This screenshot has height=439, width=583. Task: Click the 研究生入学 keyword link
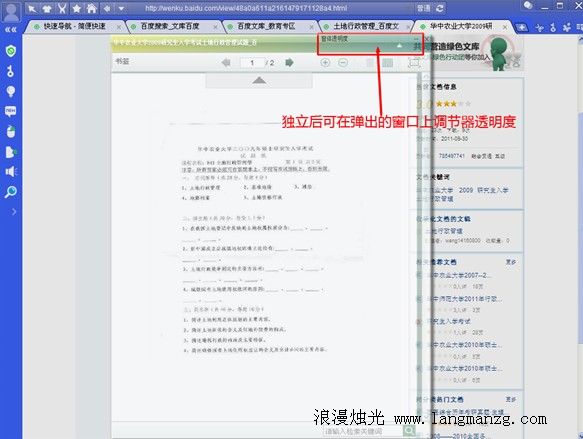coord(493,190)
